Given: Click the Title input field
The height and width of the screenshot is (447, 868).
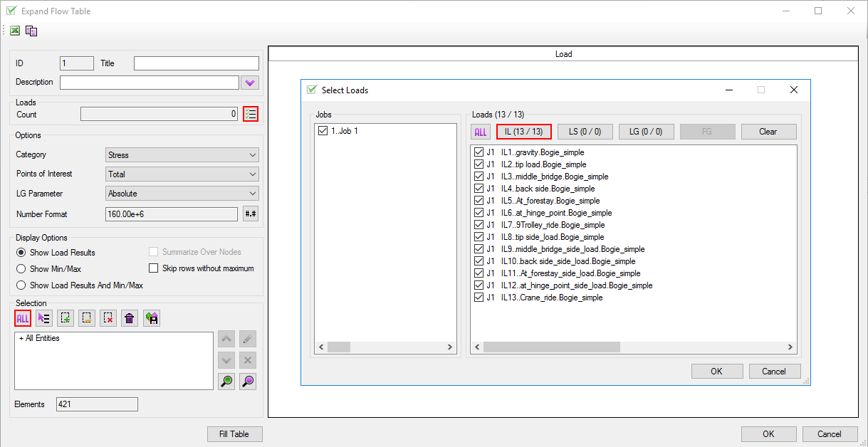Looking at the screenshot, I should coord(197,63).
